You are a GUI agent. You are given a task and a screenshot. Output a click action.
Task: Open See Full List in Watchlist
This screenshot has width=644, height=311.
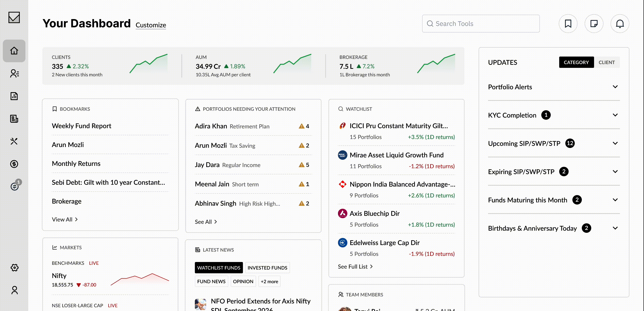[x=355, y=266]
